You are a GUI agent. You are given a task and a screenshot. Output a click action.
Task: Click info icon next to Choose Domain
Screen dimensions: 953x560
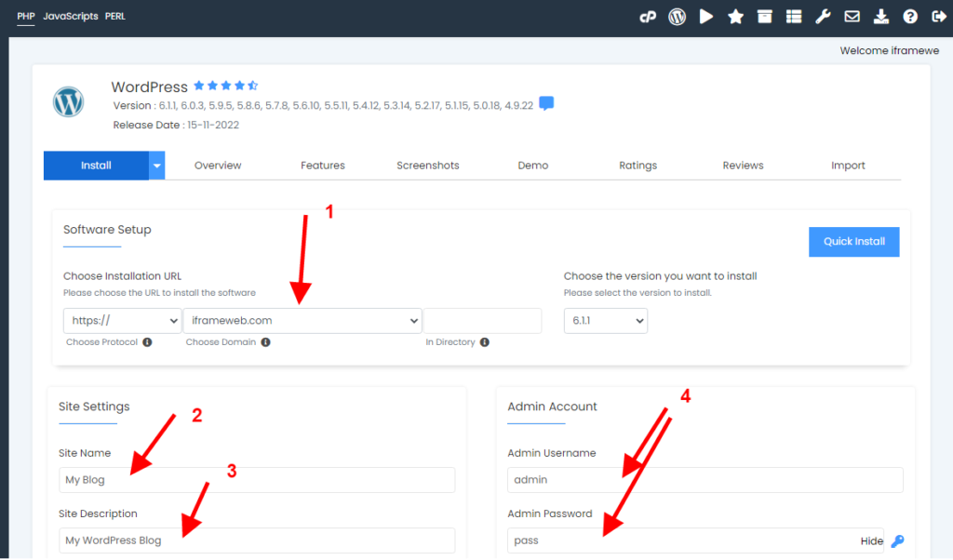pos(265,342)
